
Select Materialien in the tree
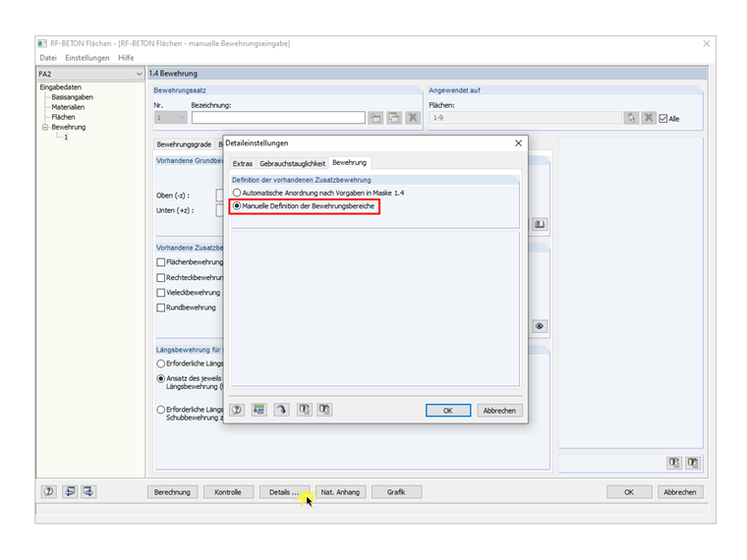point(68,107)
